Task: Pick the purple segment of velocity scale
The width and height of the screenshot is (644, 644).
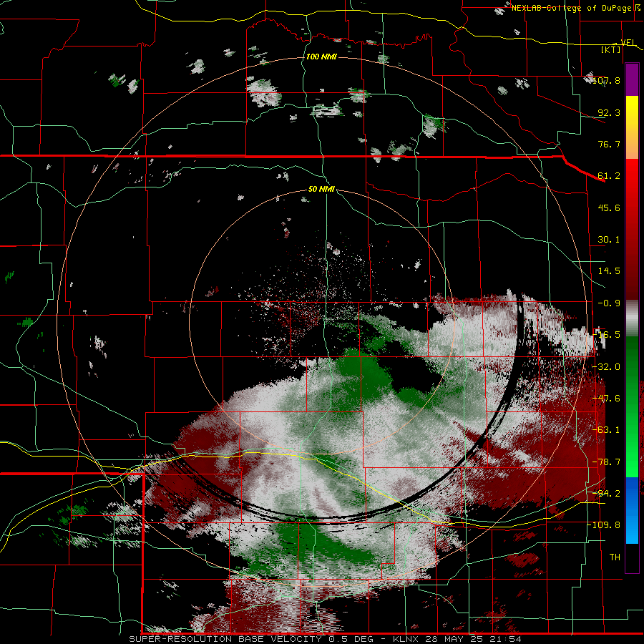Action: (x=632, y=79)
